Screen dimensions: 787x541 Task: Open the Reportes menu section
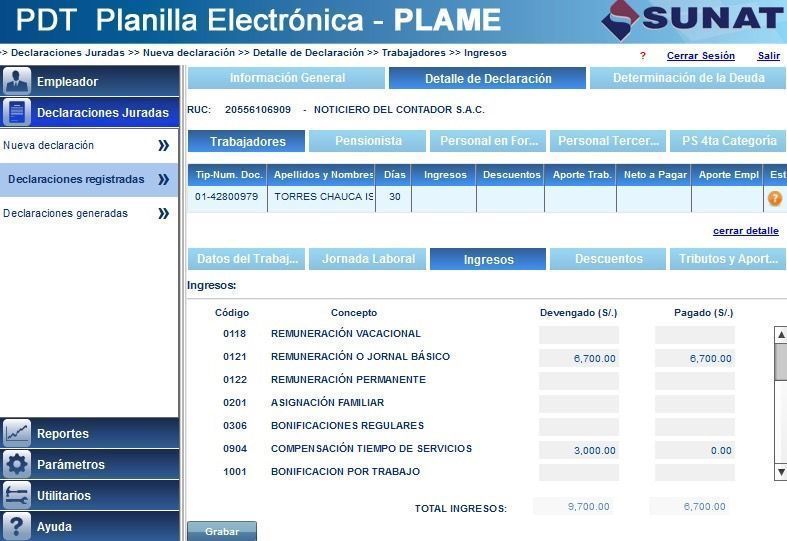90,433
